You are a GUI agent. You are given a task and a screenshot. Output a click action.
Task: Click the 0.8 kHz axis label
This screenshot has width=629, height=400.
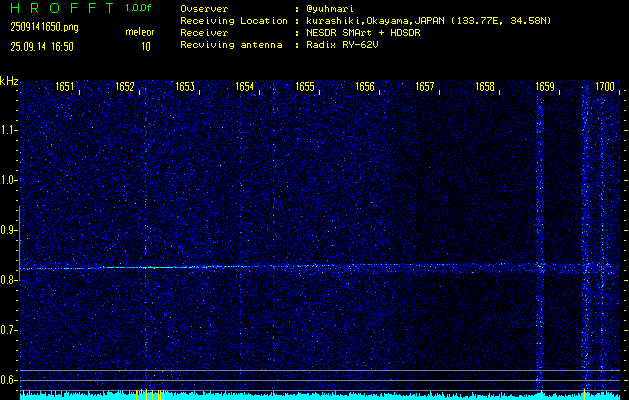click(9, 280)
